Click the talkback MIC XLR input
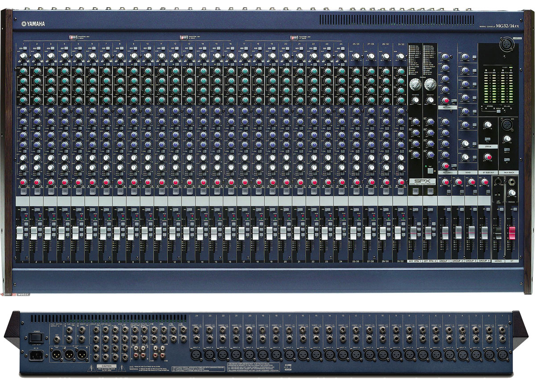The width and height of the screenshot is (535, 392). coord(506,124)
